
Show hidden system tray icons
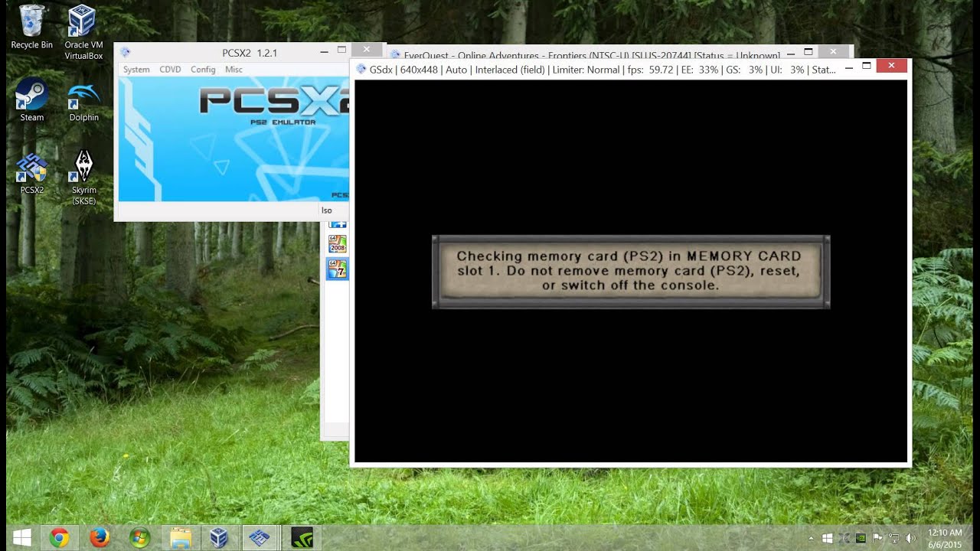[x=811, y=538]
